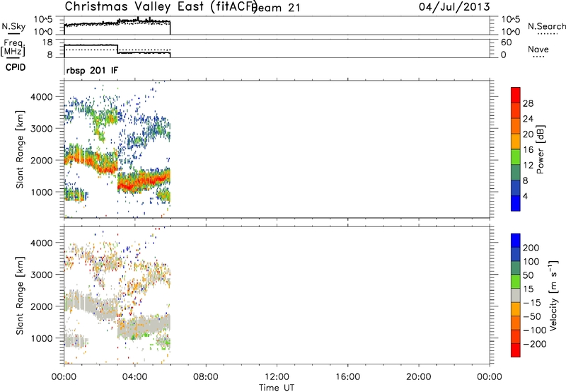Click the 'Velocity [m s-1]' color bar title
This screenshot has height=392, width=566.
(x=553, y=295)
